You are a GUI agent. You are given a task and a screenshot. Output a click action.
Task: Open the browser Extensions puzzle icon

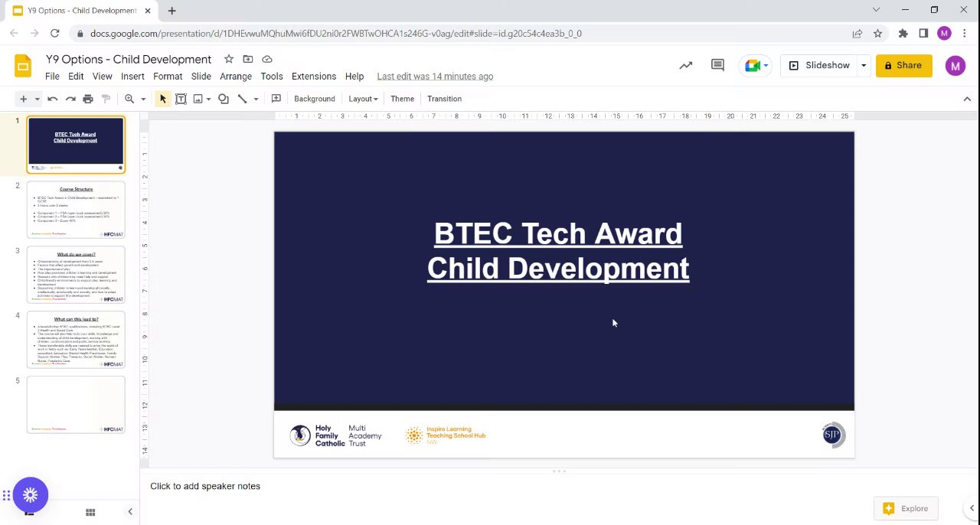[903, 33]
